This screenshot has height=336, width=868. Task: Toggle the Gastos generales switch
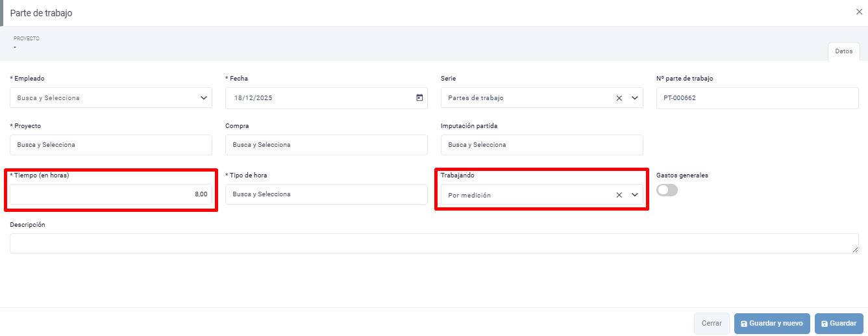tap(667, 190)
